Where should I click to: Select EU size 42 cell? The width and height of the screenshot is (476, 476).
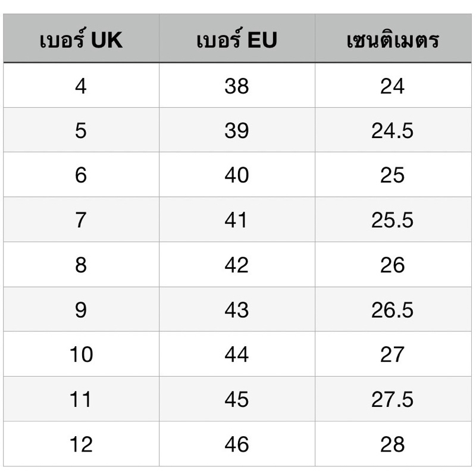click(237, 264)
